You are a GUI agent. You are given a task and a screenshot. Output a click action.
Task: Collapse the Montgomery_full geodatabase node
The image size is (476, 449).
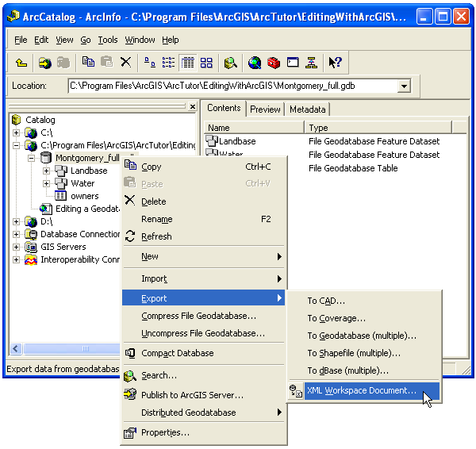coord(31,158)
